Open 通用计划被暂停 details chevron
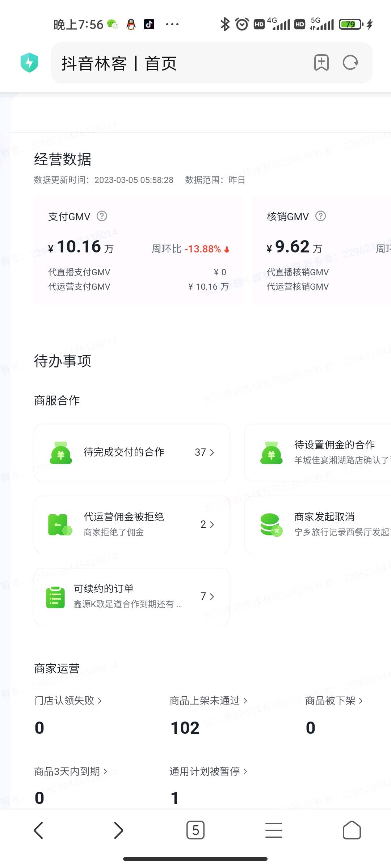This screenshot has width=391, height=868. point(245,771)
